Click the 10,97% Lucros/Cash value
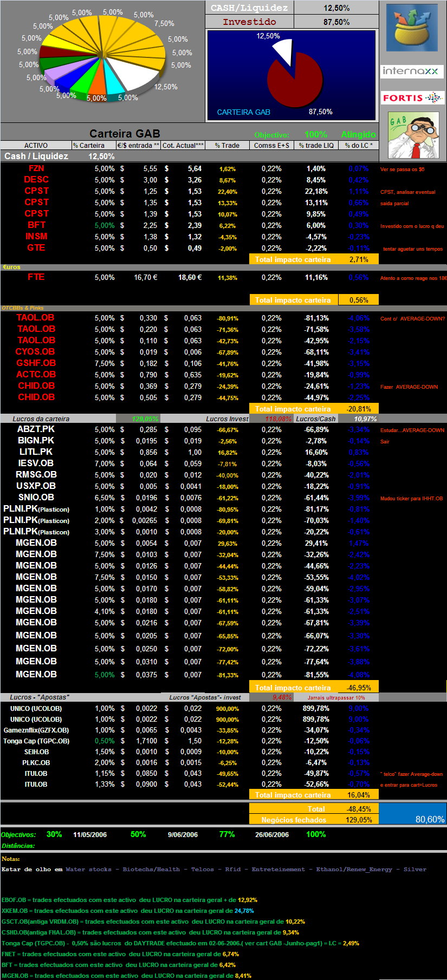 [x=366, y=419]
